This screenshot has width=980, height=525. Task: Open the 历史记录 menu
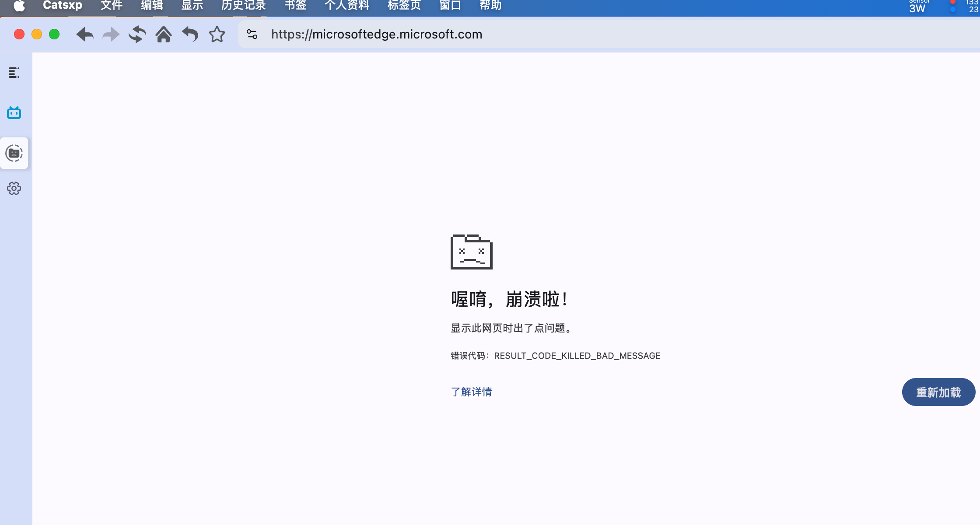tap(243, 5)
